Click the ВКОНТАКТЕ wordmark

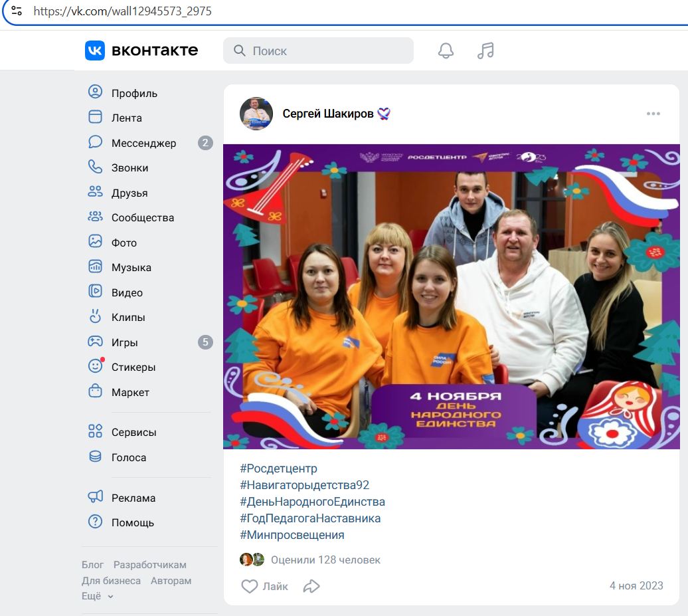pos(155,51)
